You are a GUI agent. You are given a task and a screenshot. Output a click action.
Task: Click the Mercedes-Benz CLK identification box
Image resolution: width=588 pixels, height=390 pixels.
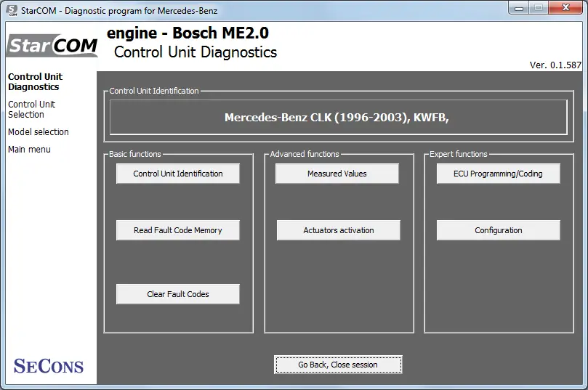[x=338, y=117]
